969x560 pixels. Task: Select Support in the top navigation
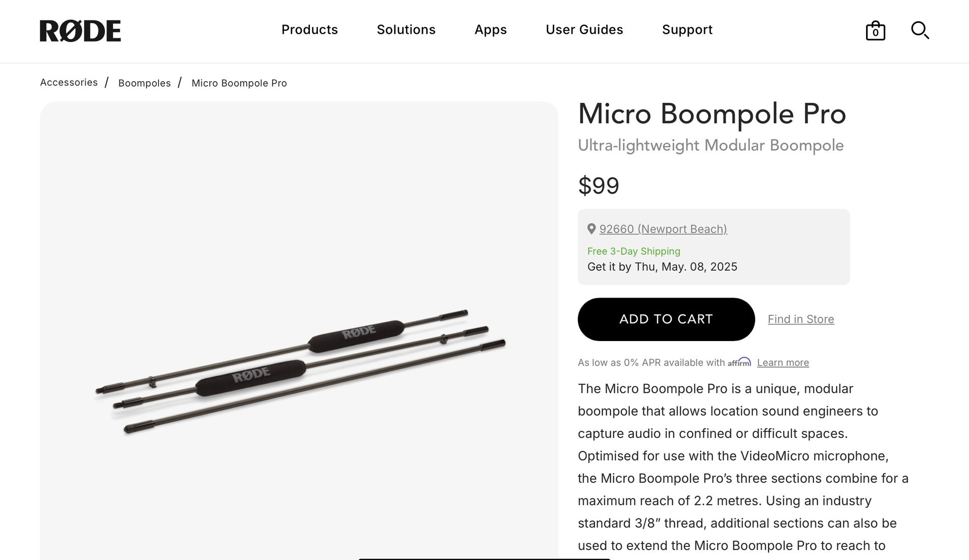(x=687, y=30)
